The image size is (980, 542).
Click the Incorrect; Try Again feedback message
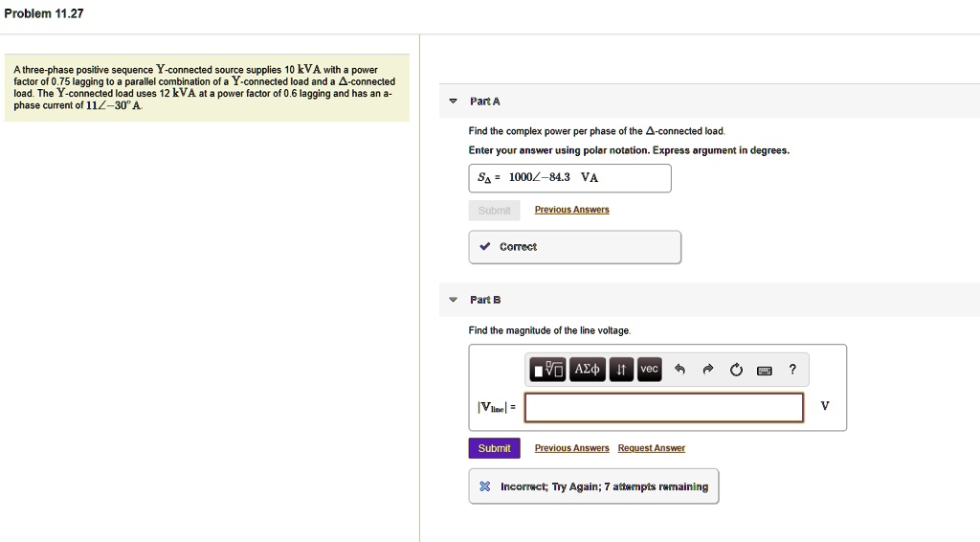point(593,486)
